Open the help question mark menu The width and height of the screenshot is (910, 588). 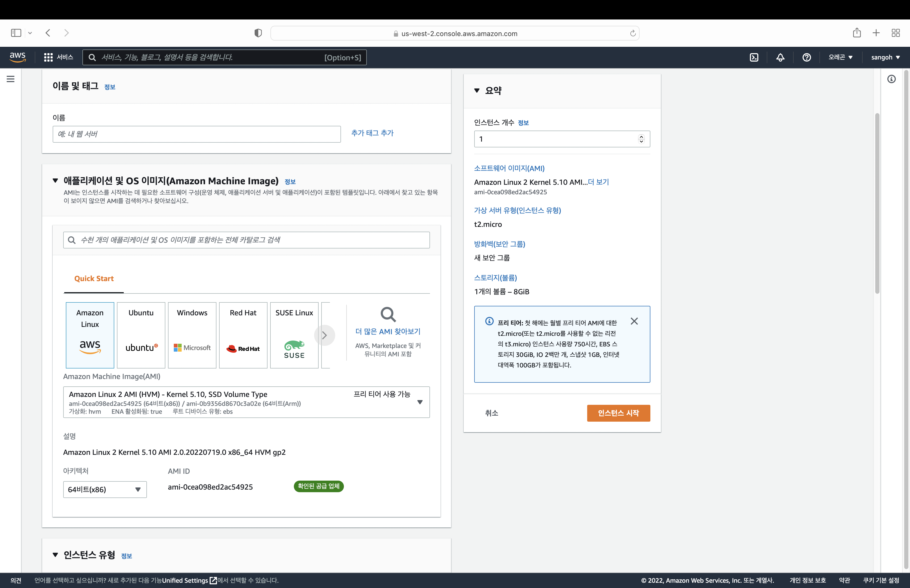click(x=807, y=57)
